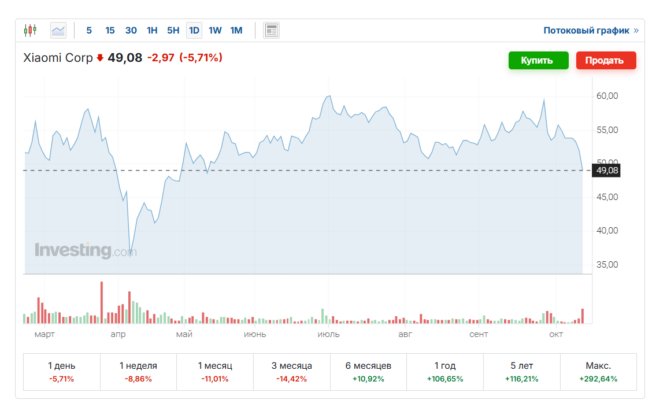Choose the 1H interval
Screen dimensions: 656x400
152,30
